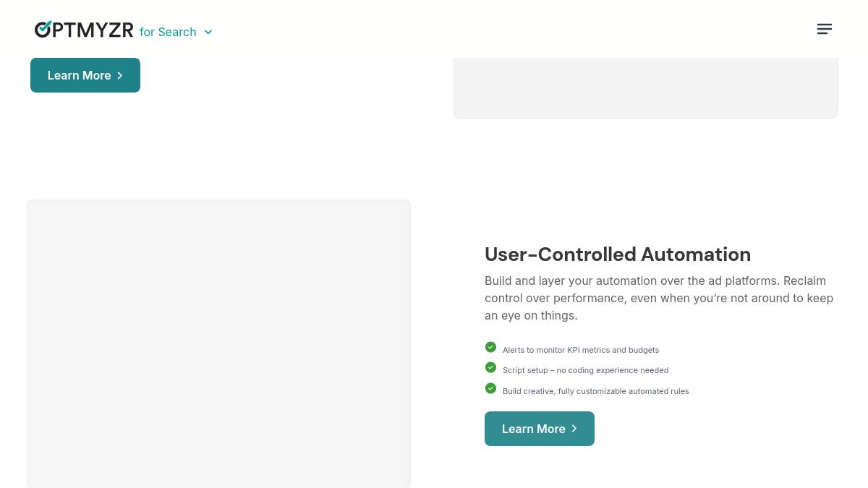The height and width of the screenshot is (488, 868).
Task: Click the arrow inside the top Learn More button
Action: click(120, 75)
